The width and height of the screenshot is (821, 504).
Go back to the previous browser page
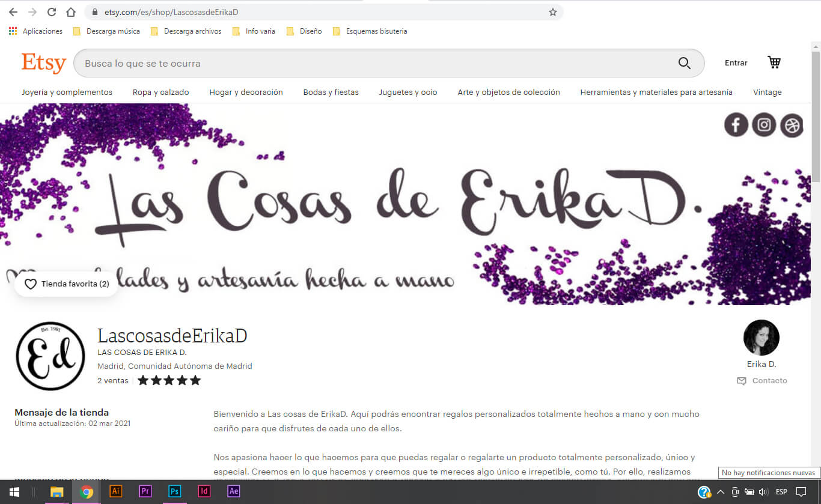(x=13, y=12)
